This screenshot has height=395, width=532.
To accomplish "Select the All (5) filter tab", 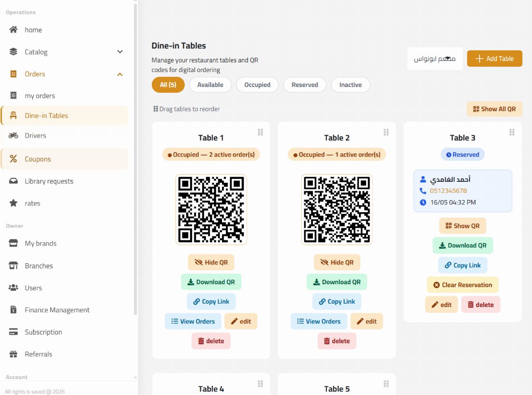I will [168, 85].
